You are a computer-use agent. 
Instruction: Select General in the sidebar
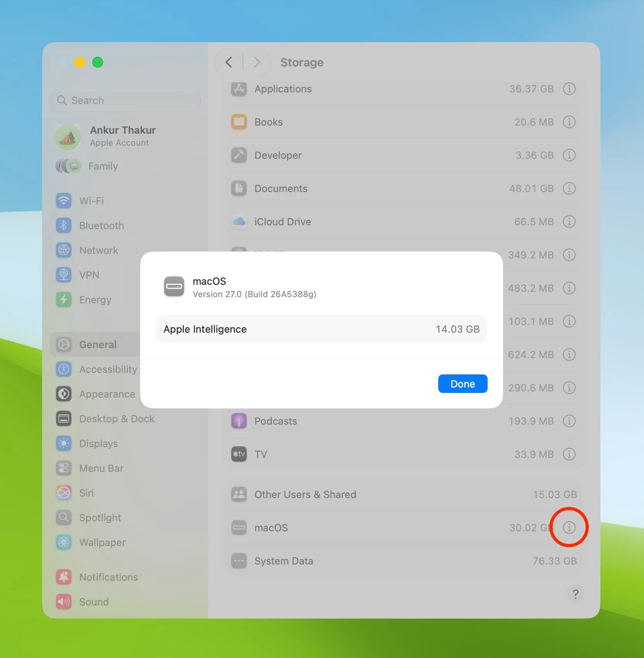96,345
